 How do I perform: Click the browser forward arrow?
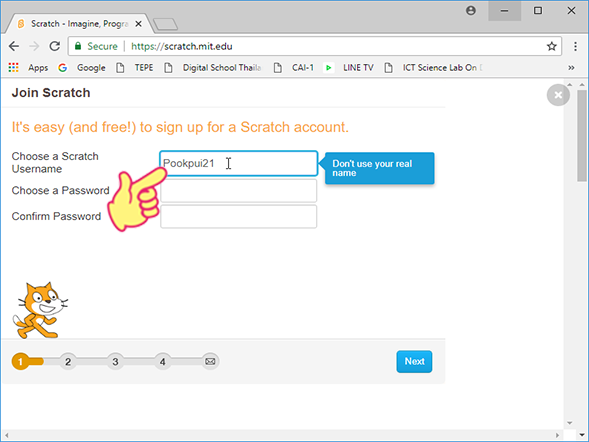[34, 46]
